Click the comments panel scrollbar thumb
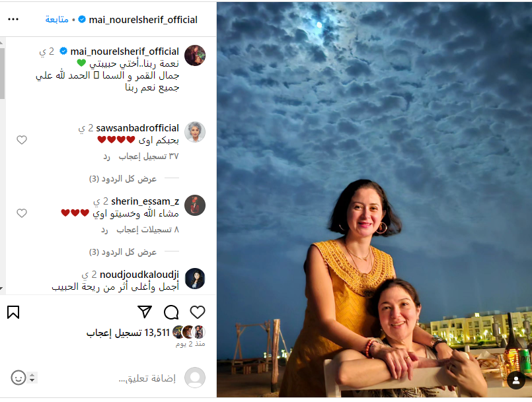 (x=2, y=73)
